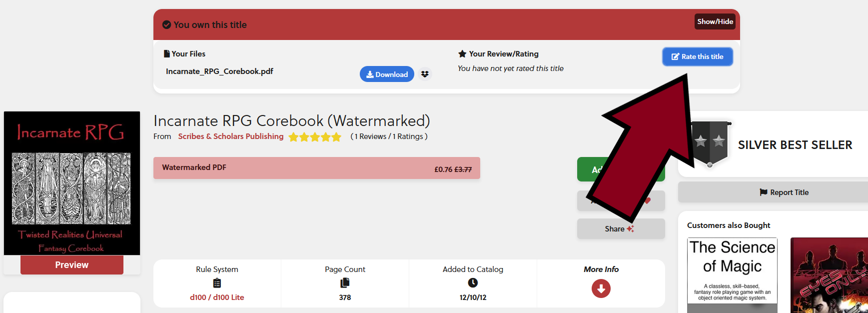The height and width of the screenshot is (313, 868).
Task: Click the Added to Catalog clock icon
Action: pos(473,283)
